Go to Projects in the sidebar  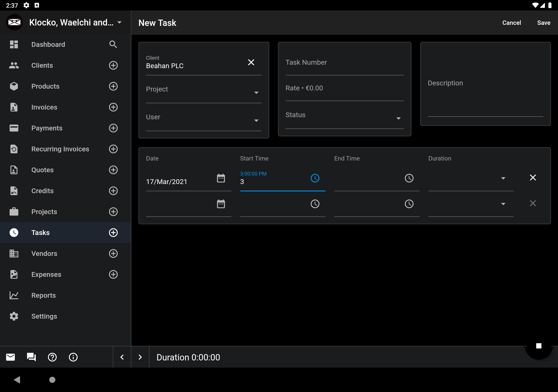pos(44,211)
